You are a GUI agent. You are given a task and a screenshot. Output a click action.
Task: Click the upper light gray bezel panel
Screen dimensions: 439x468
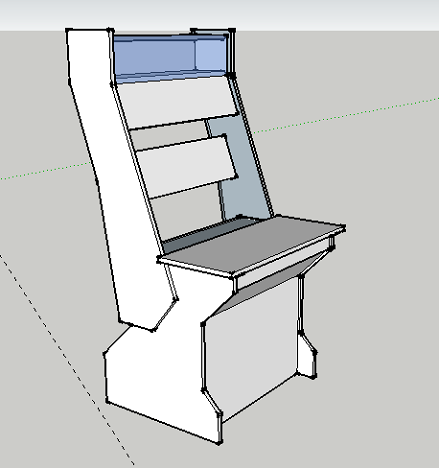[x=178, y=103]
